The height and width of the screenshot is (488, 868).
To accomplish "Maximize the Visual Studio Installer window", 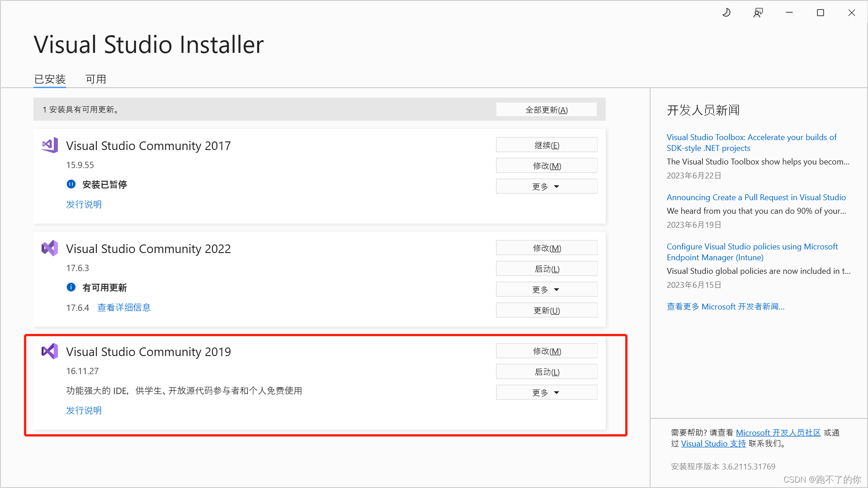I will click(x=821, y=13).
